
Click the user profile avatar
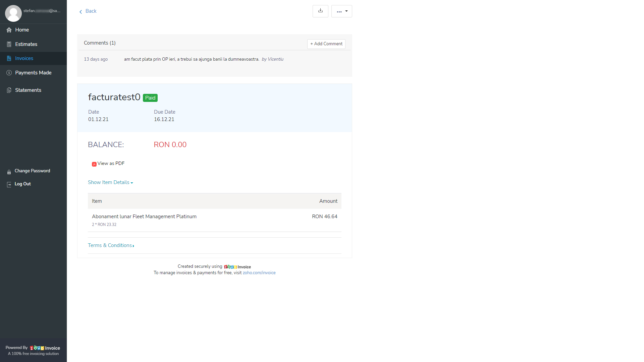pyautogui.click(x=13, y=13)
